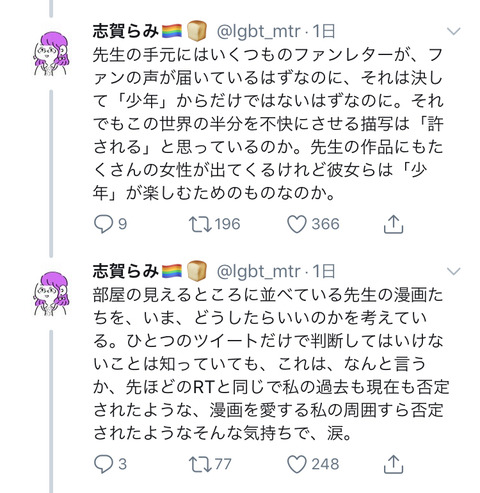
Task: Open 志賀らみ profile from first tweet name
Action: pyautogui.click(x=125, y=31)
